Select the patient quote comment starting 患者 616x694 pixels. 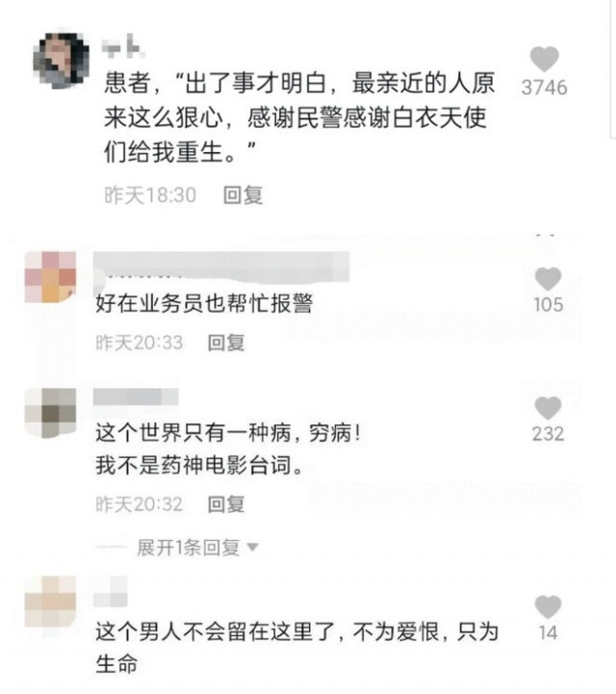299,117
